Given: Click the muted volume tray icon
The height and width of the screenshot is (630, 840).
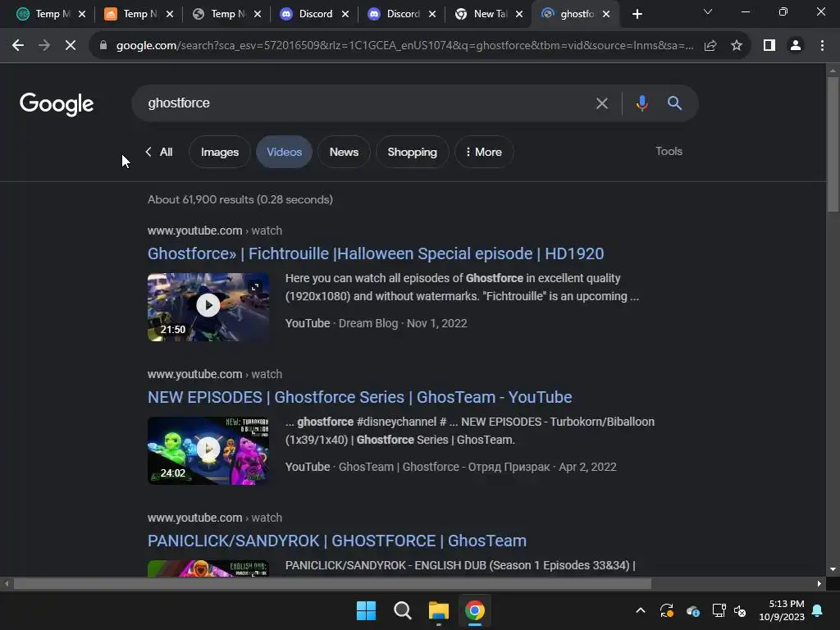Looking at the screenshot, I should click(x=741, y=610).
